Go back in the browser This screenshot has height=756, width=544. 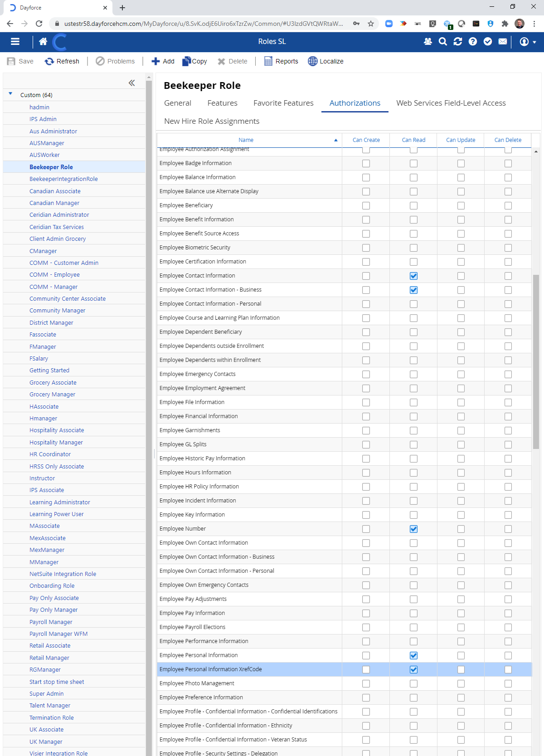point(10,24)
